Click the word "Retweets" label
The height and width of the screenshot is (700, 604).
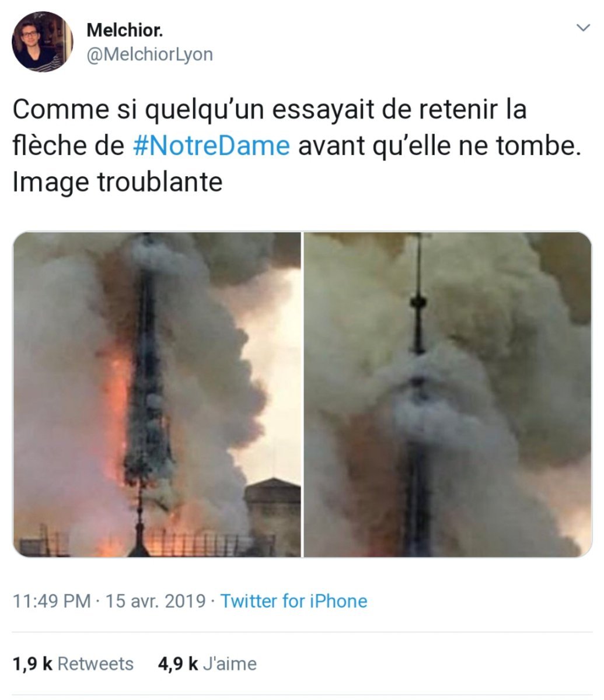click(96, 664)
